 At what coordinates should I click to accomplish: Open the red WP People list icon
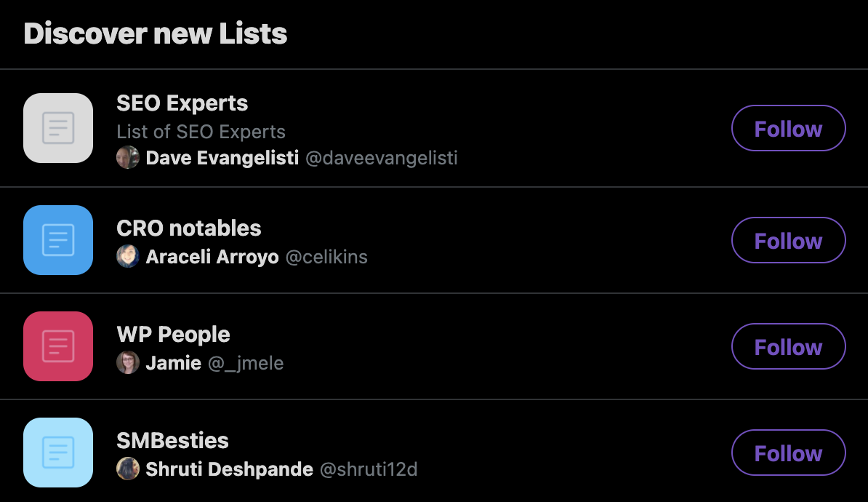[x=58, y=346]
